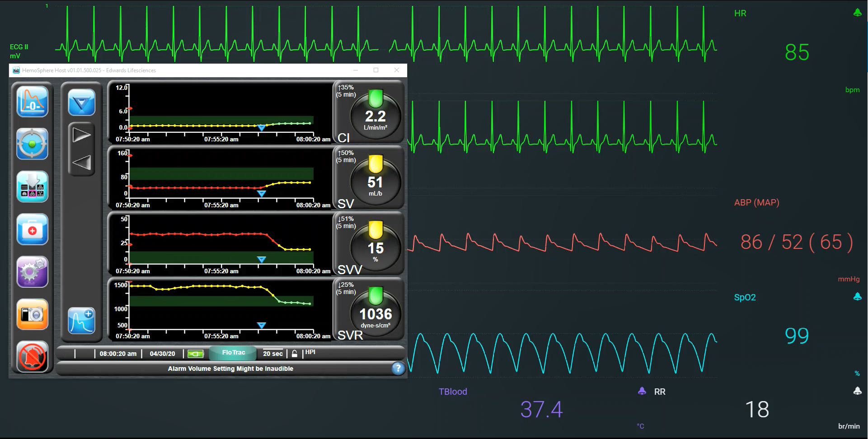Viewport: 868px width, 439px height.
Task: Open the clinical actions medical kit icon
Action: click(32, 229)
